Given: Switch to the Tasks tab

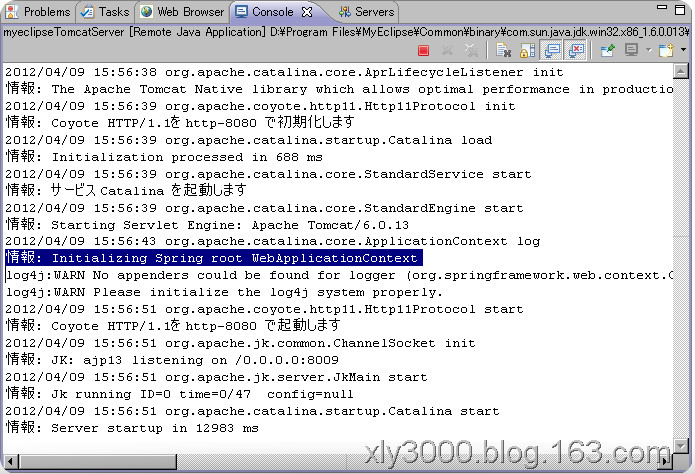Looking at the screenshot, I should pyautogui.click(x=105, y=12).
